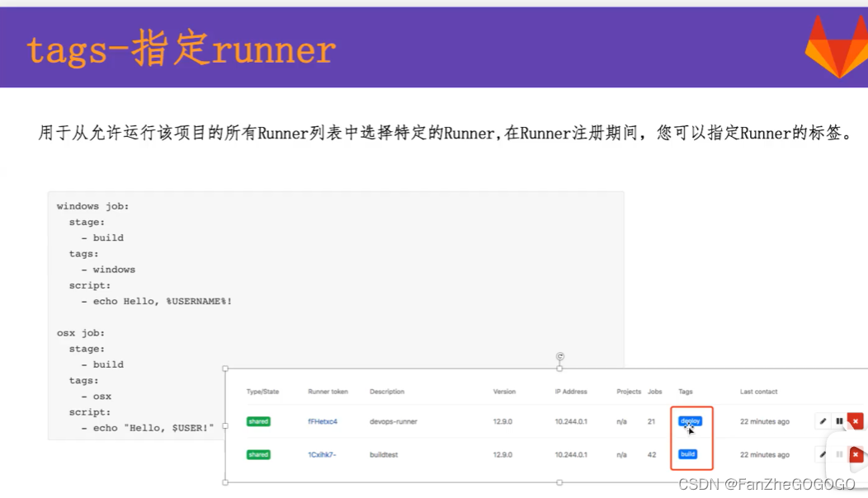Remove the devops-runner with the red X
This screenshot has width=868, height=498.
856,421
